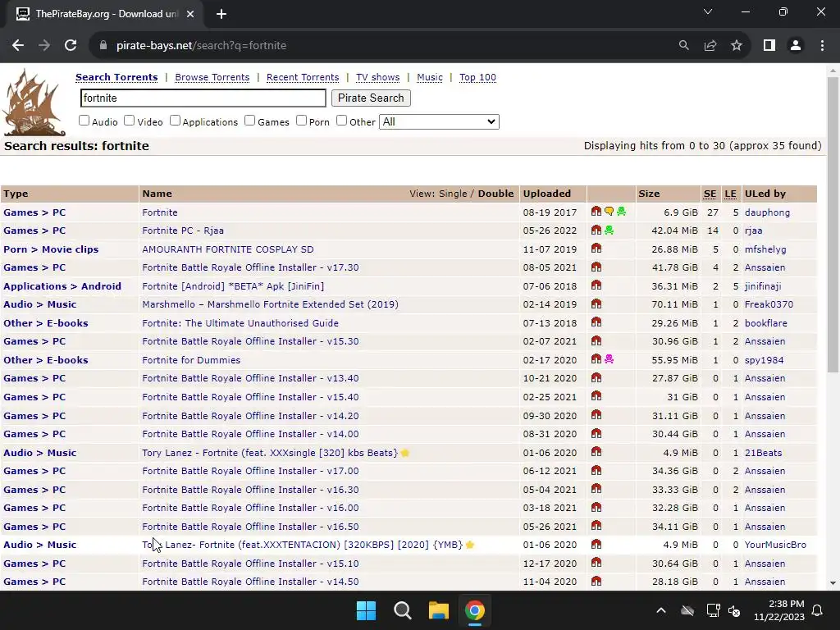Click the Pirate Search button

click(x=371, y=98)
